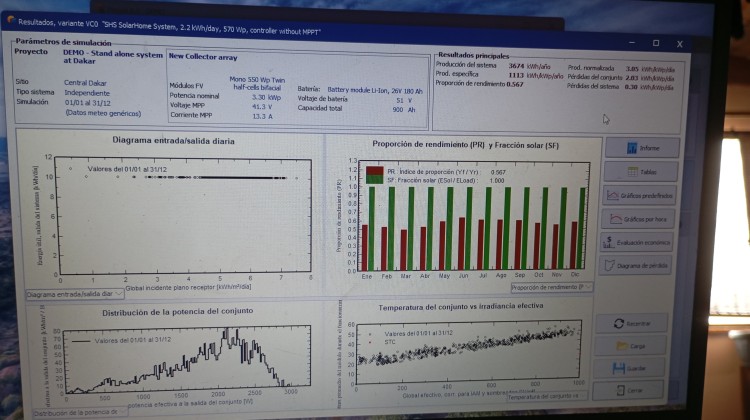
Task: Open the Temperatura del conjunto dropdown
Action: pos(547,396)
